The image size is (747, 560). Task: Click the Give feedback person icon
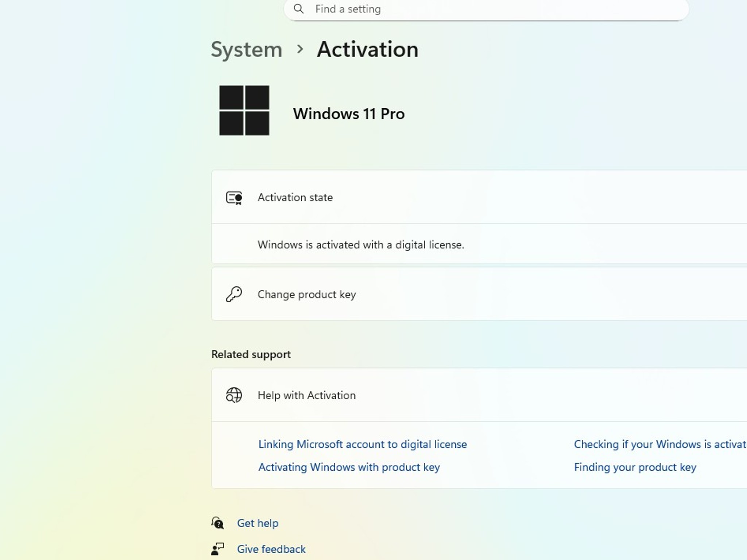click(218, 549)
